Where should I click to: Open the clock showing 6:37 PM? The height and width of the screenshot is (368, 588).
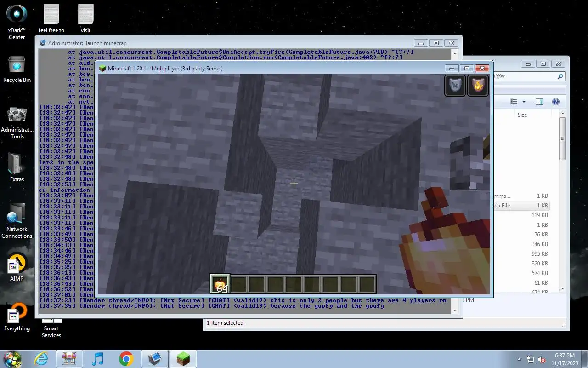coord(565,359)
